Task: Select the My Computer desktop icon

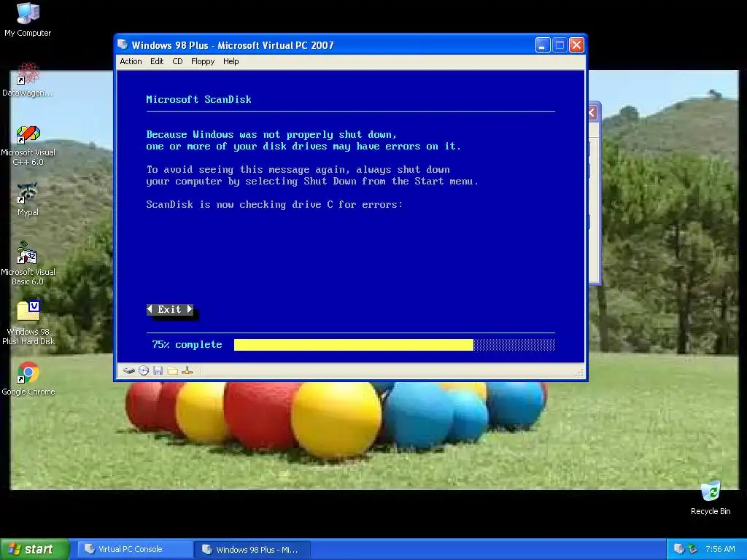Action: pyautogui.click(x=28, y=20)
